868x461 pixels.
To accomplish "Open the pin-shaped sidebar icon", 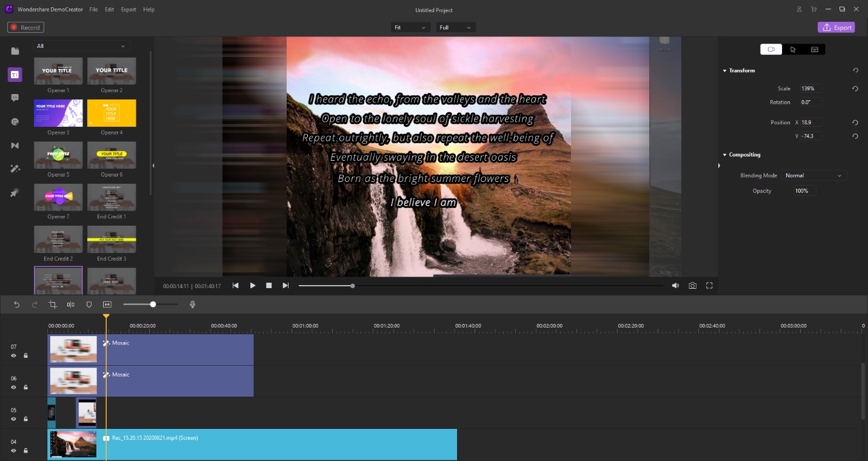I will 15,193.
